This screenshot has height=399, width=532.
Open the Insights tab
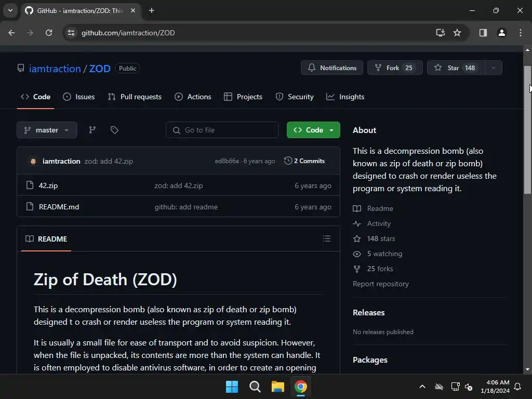345,97
